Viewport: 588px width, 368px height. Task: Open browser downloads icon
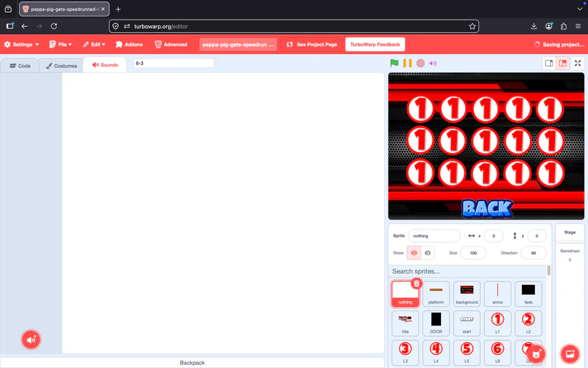click(534, 26)
